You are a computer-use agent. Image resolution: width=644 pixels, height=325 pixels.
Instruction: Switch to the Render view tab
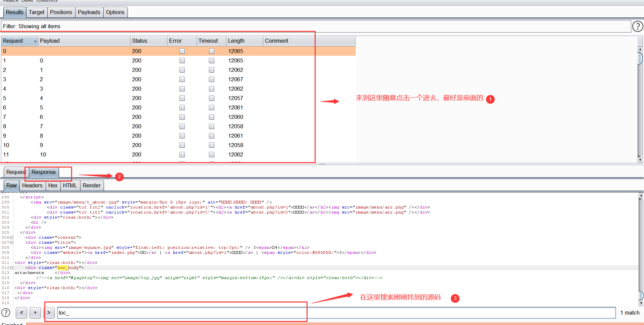pos(92,185)
